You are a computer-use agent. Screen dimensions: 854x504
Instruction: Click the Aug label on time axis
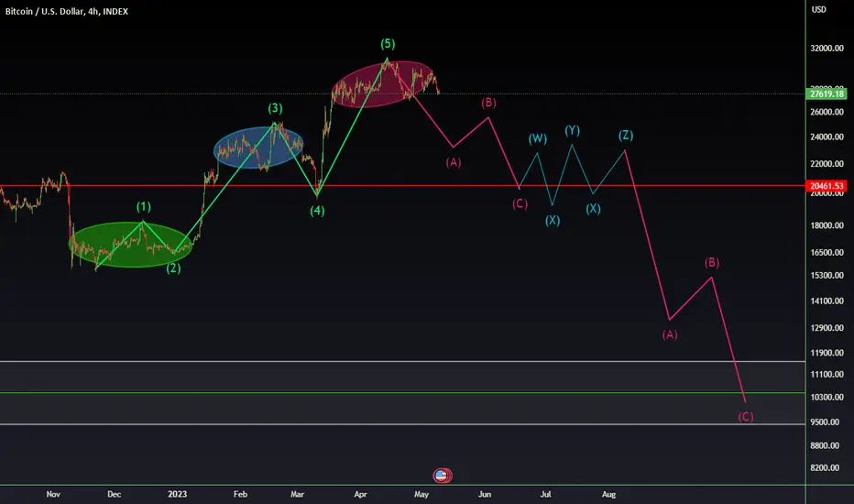click(x=608, y=495)
